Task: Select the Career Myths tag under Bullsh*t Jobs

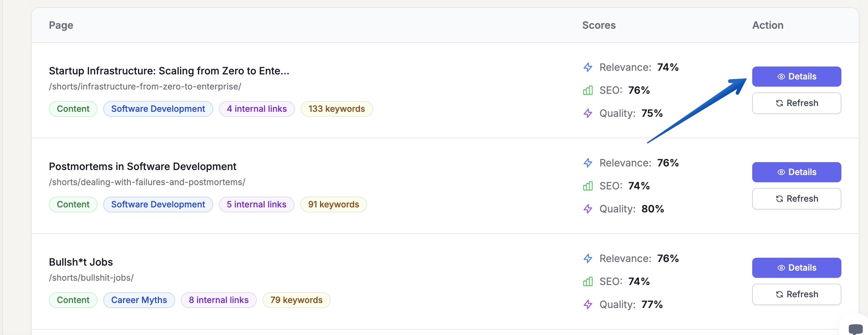Action: click(x=139, y=300)
